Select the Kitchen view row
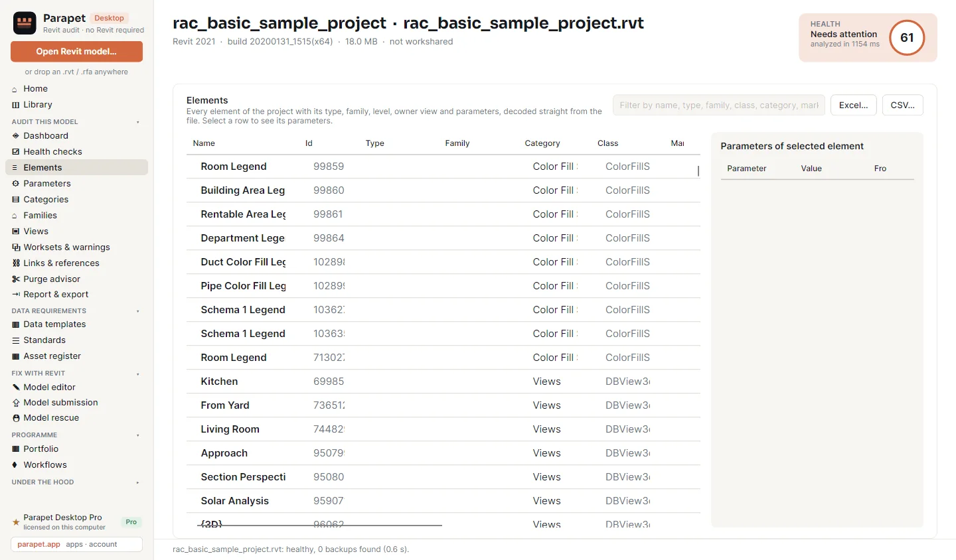Viewport: 956px width, 560px height. (443, 382)
